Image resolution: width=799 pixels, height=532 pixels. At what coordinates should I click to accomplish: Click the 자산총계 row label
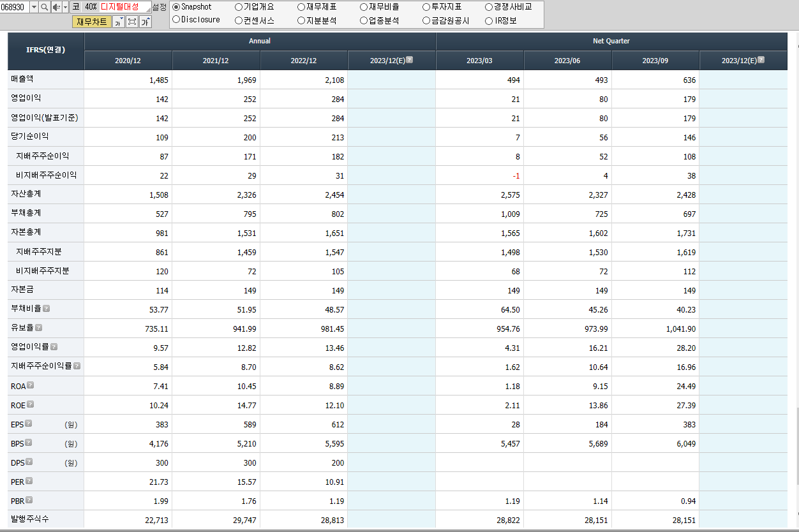tap(26, 194)
